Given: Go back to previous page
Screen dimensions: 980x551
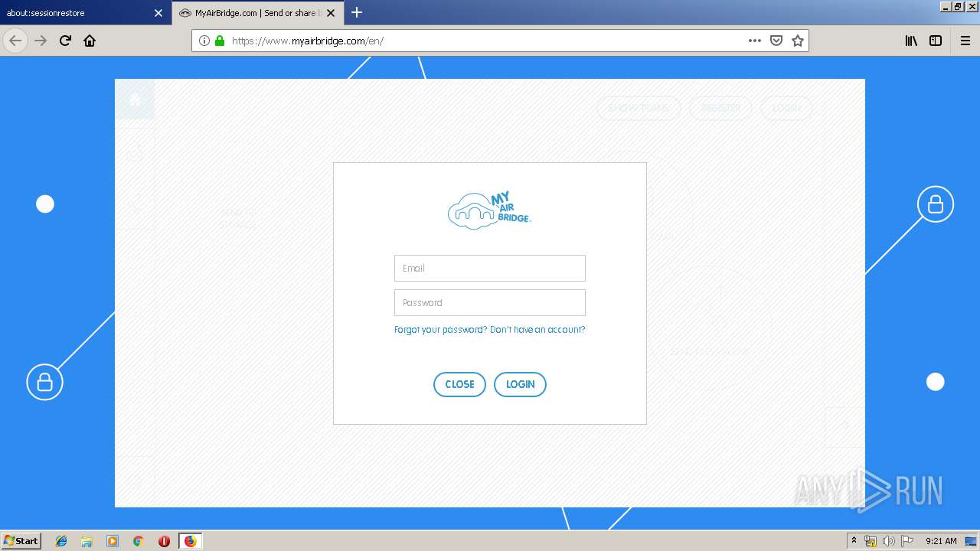Looking at the screenshot, I should (15, 41).
